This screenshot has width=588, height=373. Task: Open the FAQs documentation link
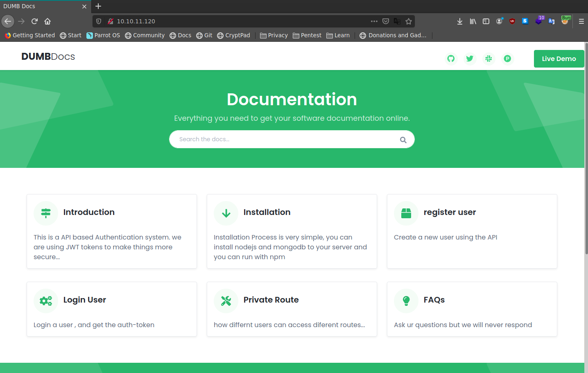pos(434,300)
